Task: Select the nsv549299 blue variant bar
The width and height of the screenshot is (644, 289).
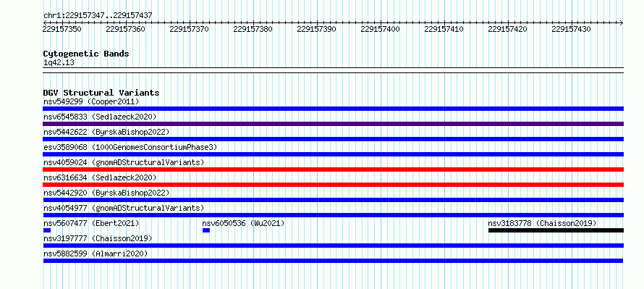Action: [333, 109]
